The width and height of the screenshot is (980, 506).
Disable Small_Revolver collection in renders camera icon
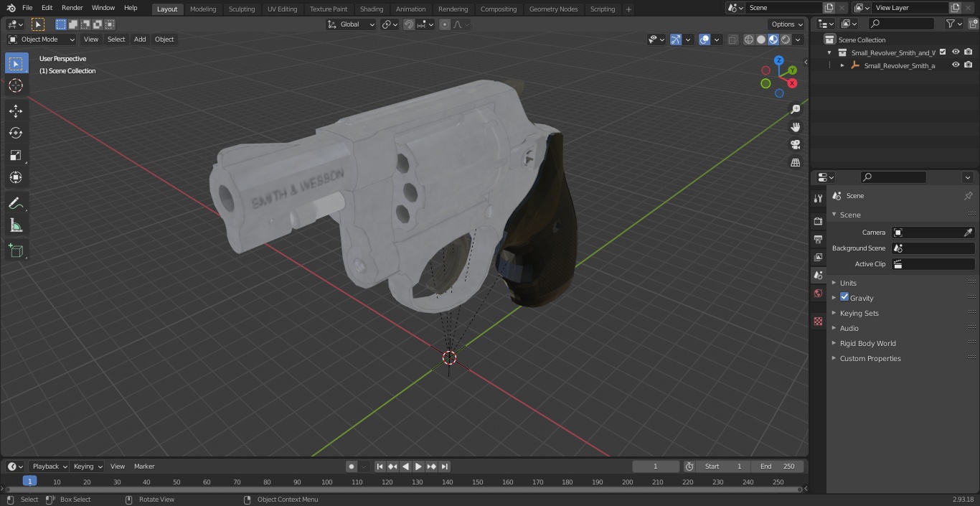click(969, 52)
